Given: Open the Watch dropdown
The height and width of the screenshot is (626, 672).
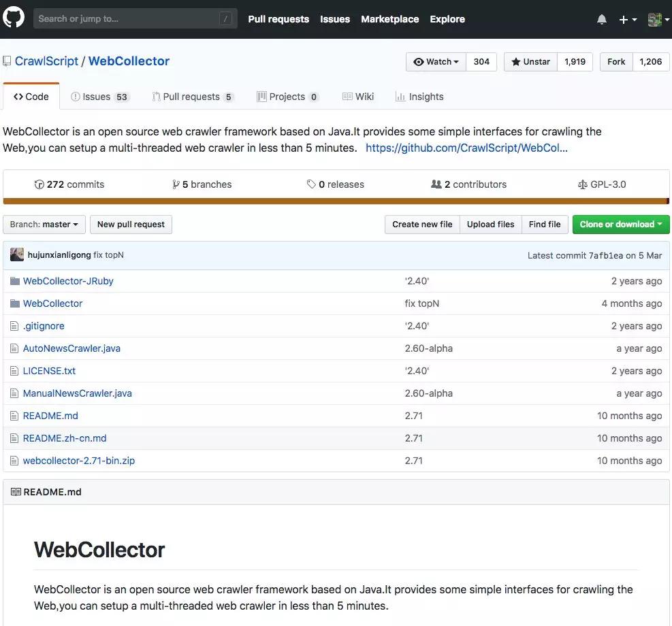Looking at the screenshot, I should 436,61.
